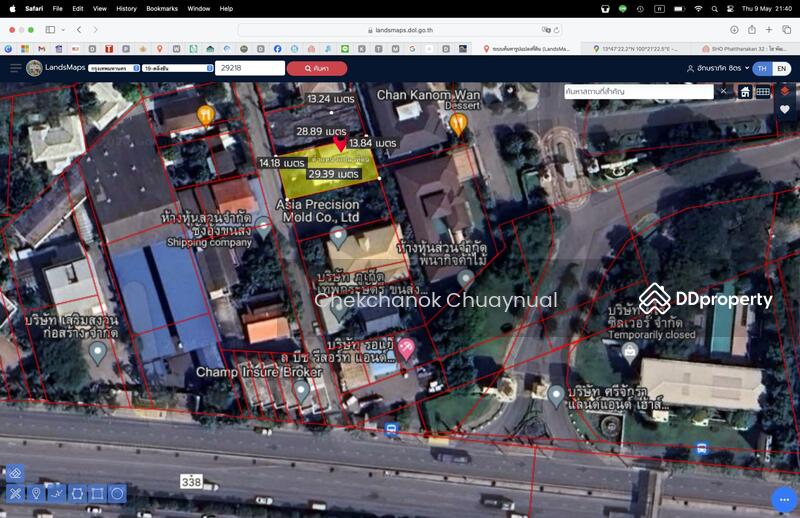Click the 29.39 meters measurement label
This screenshot has width=800, height=518.
pos(333,174)
